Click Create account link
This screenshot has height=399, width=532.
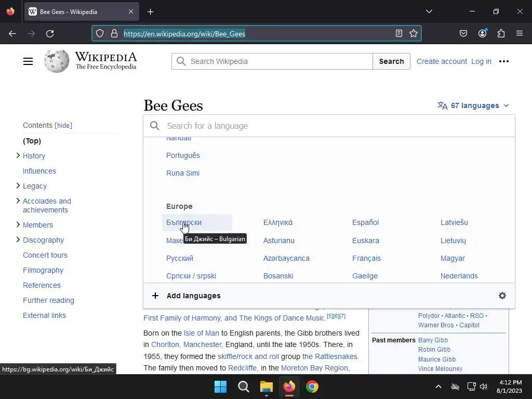click(442, 61)
